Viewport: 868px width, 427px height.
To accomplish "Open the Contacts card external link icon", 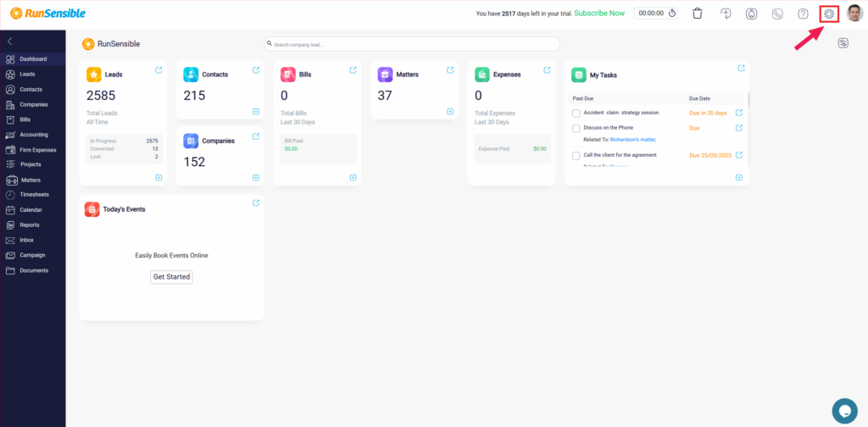I will (x=256, y=70).
